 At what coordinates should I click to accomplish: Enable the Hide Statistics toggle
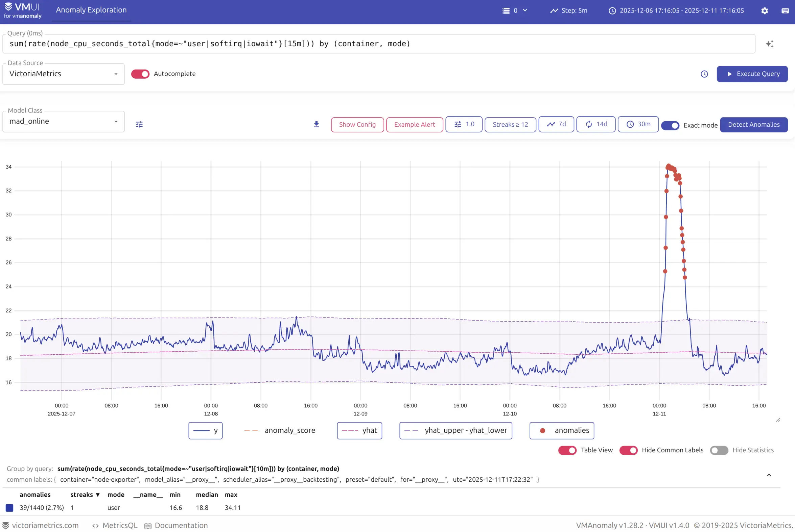719,450
